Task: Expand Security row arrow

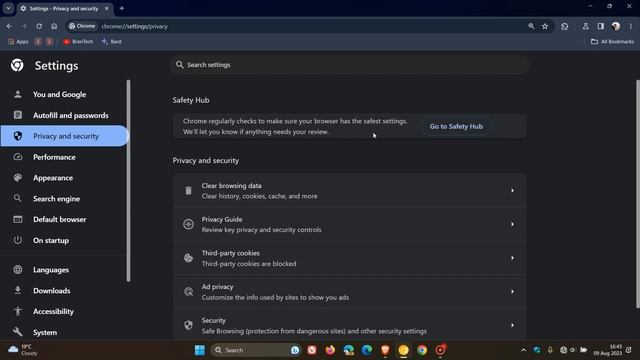Action: coord(512,325)
